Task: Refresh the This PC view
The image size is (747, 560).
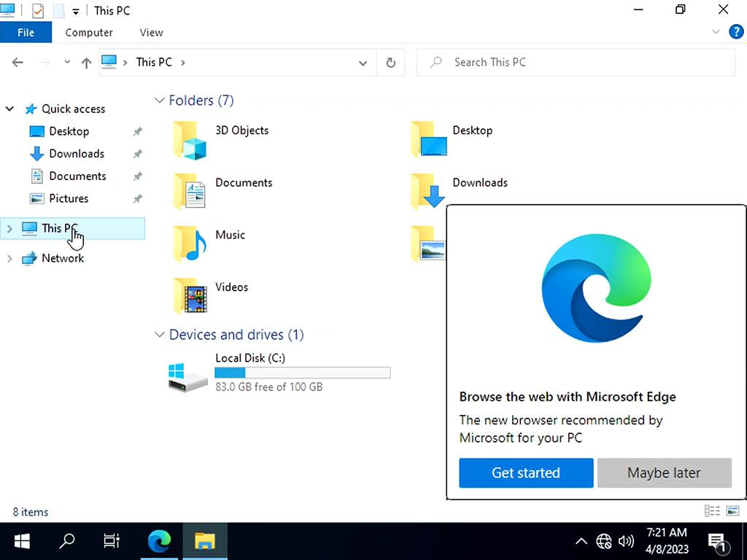Action: [x=391, y=63]
